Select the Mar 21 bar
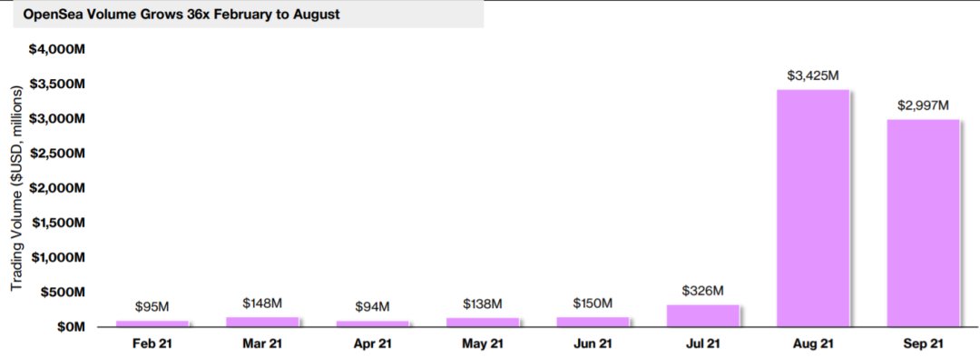The width and height of the screenshot is (980, 358). 262,322
